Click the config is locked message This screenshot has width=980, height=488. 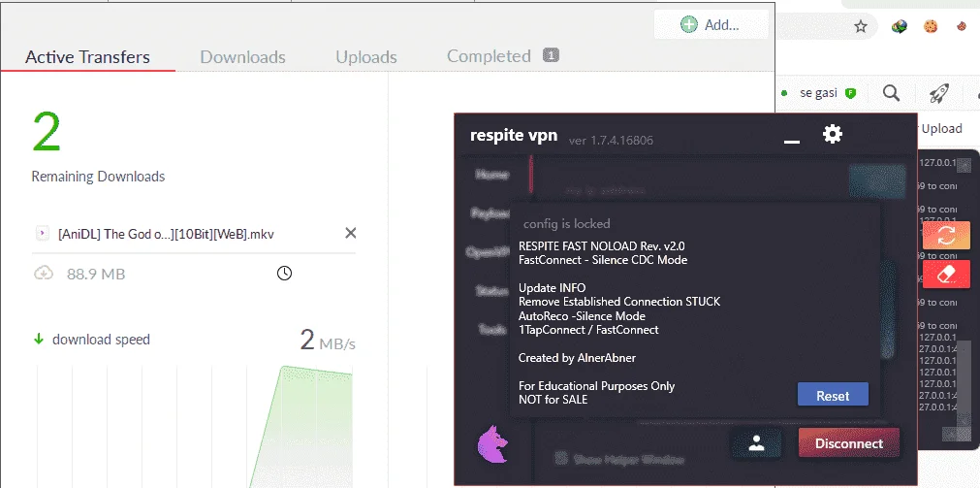pos(567,224)
